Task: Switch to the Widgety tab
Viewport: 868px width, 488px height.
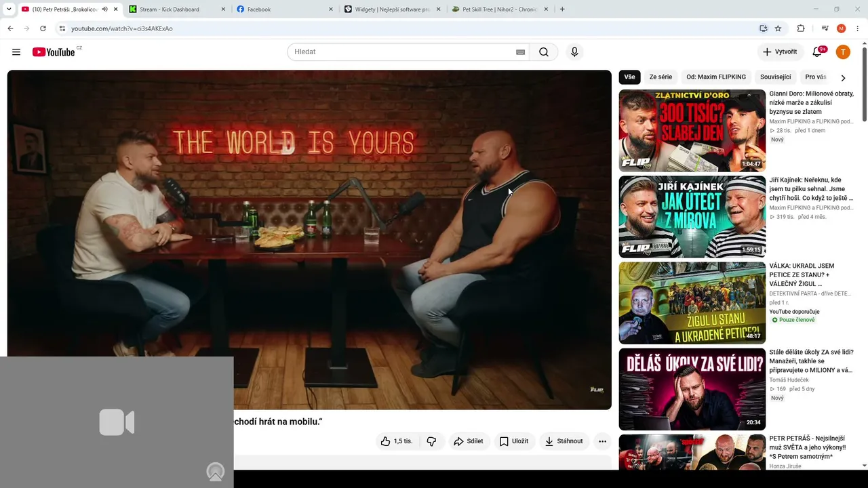Action: (392, 9)
